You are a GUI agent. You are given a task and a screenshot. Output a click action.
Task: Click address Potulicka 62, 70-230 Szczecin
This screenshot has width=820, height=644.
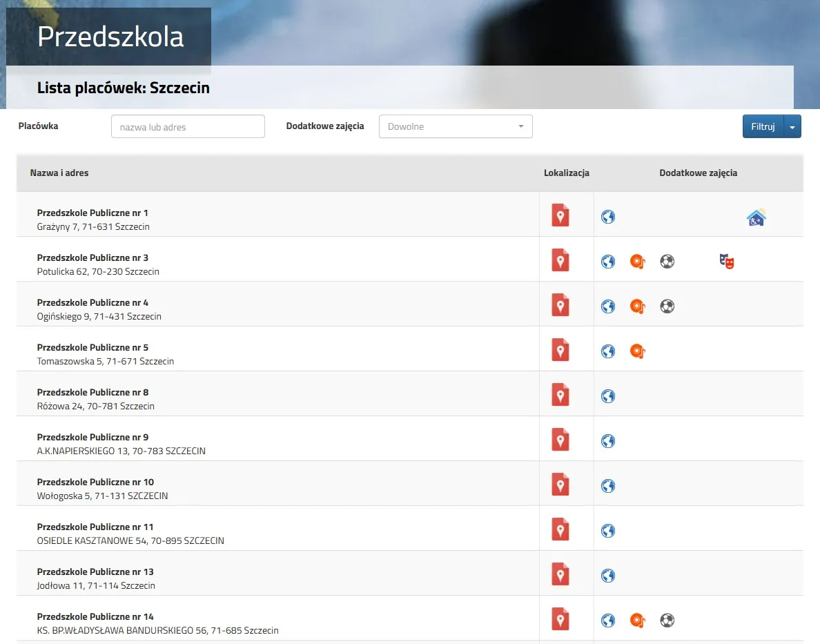98,271
